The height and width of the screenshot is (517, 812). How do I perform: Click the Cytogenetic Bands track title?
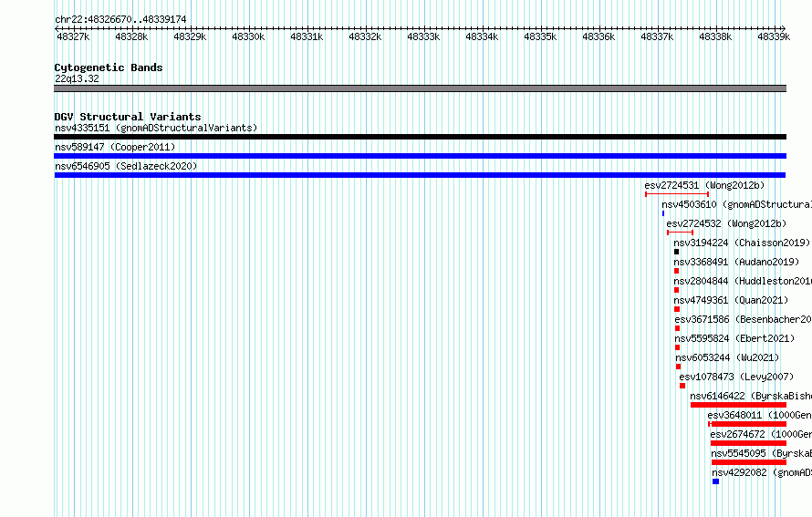(109, 67)
